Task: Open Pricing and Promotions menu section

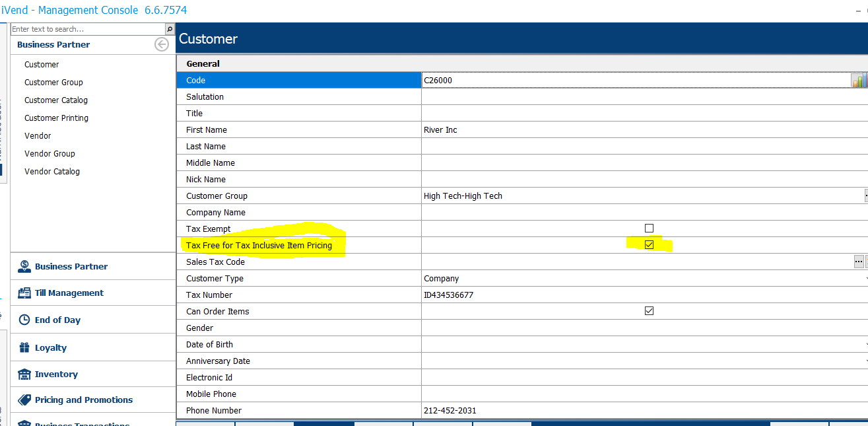Action: click(x=92, y=400)
